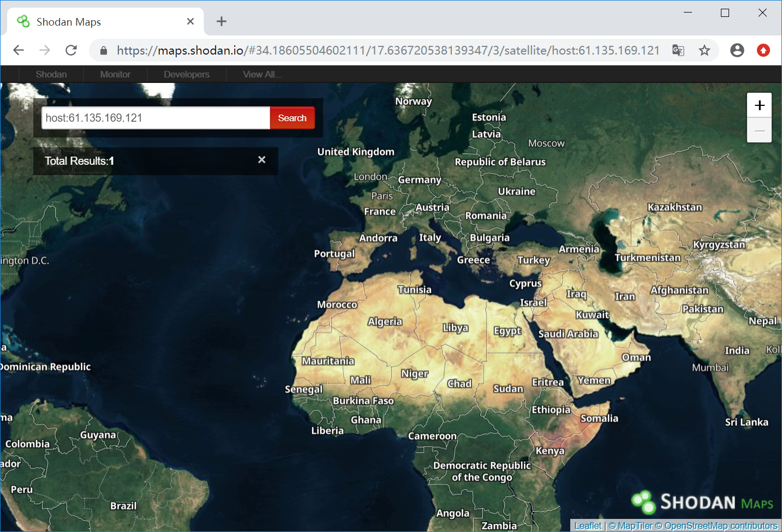This screenshot has height=532, width=782.
Task: Click the maps.shodan.io URL address bar
Action: pos(387,51)
